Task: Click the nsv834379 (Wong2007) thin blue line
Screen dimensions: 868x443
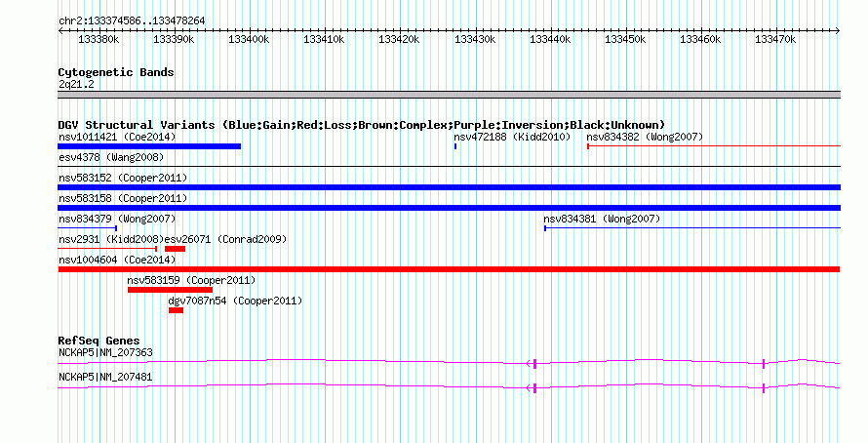Action: pos(88,228)
